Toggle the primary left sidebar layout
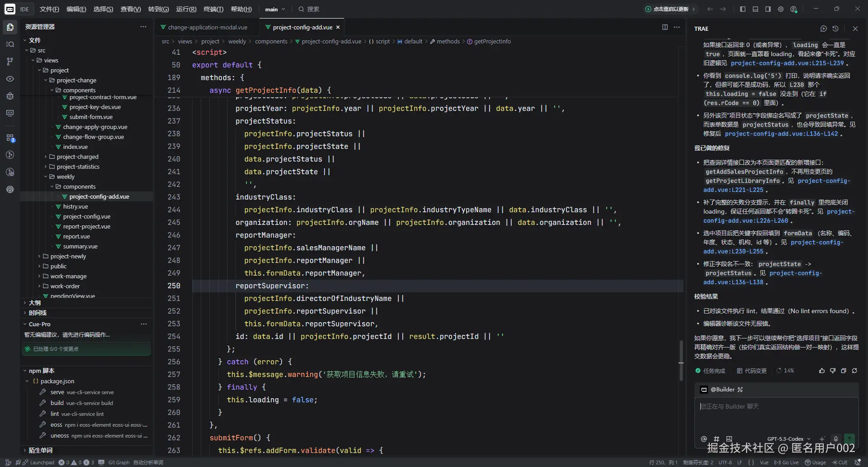Screen dimensions: 868x467 pos(742,9)
